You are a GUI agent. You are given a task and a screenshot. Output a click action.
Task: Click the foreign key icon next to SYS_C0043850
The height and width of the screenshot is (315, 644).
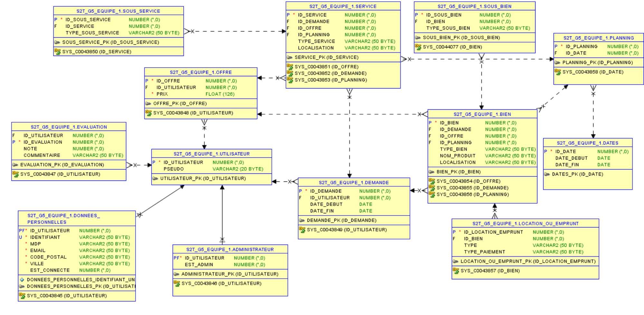[57, 52]
